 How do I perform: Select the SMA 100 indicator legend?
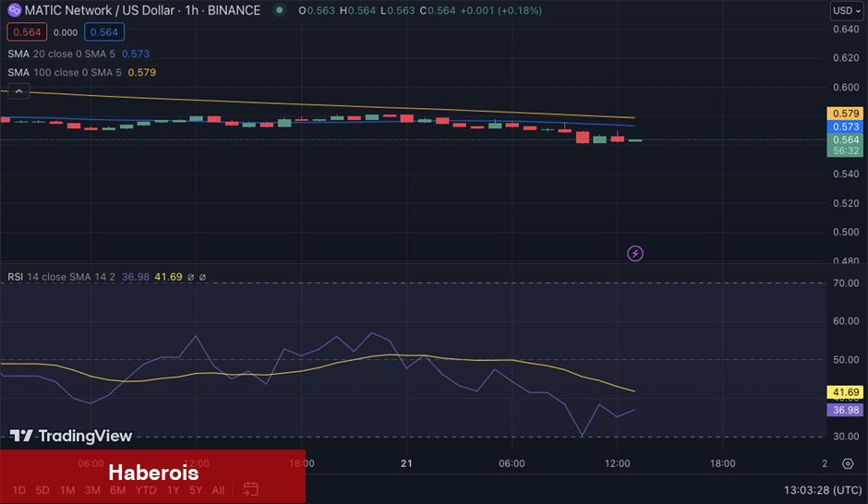(x=82, y=73)
